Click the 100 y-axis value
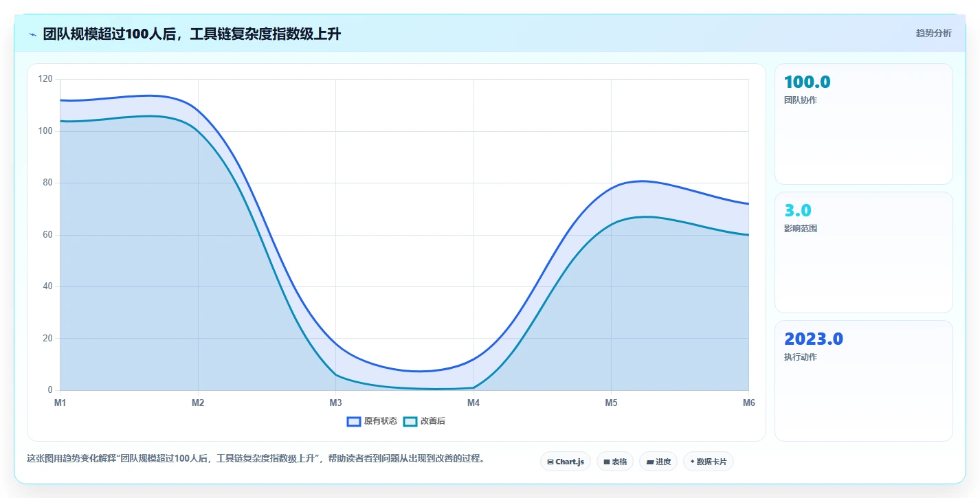This screenshot has height=498, width=980. coord(45,131)
